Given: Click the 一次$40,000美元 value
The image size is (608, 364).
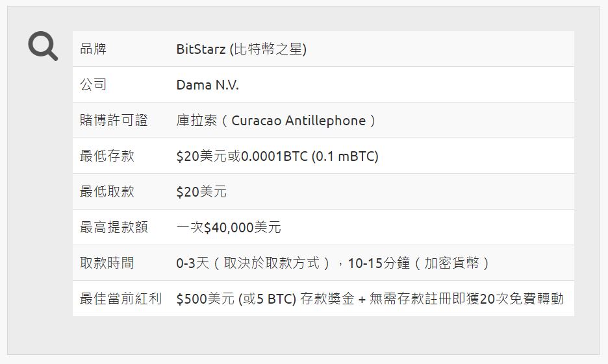Looking at the screenshot, I should (229, 227).
